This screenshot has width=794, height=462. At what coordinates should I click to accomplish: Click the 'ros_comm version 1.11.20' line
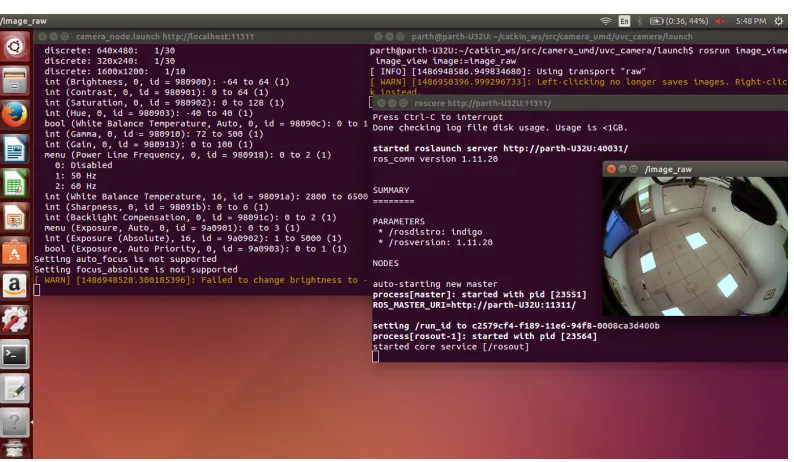pyautogui.click(x=435, y=159)
